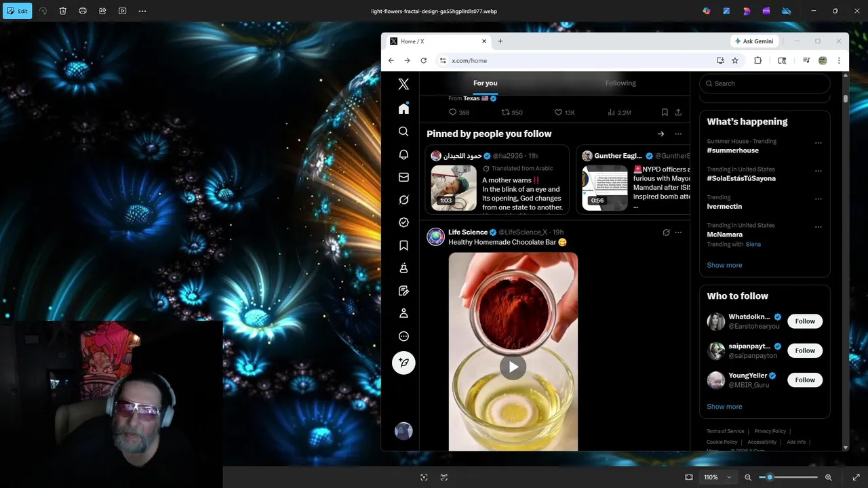Follow Whatdolkn... account
Screen dimensions: 868x488
(x=805, y=321)
